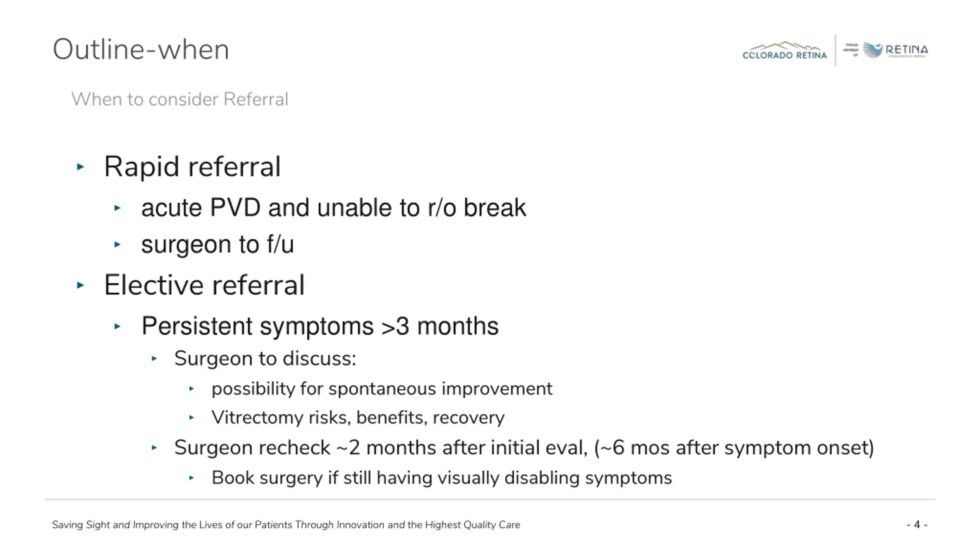Click the possibility for spontaneous improvement text
Viewport: 980px width, 550px height.
coord(382,389)
